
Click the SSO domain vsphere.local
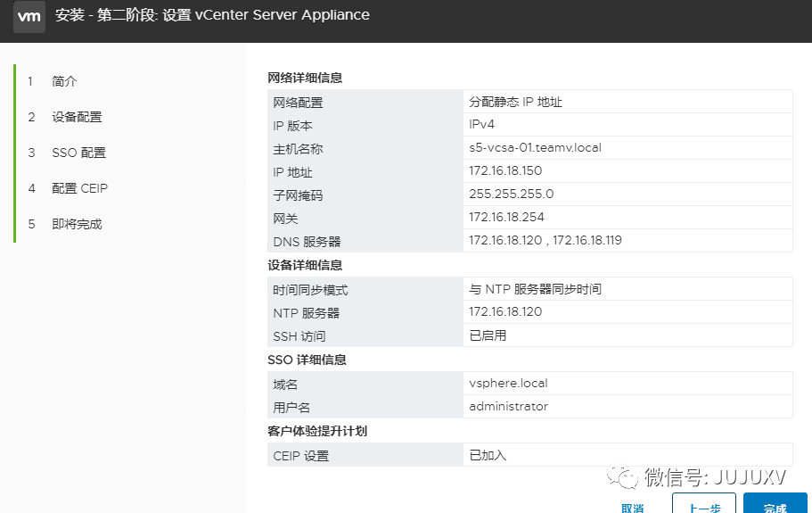(x=508, y=383)
